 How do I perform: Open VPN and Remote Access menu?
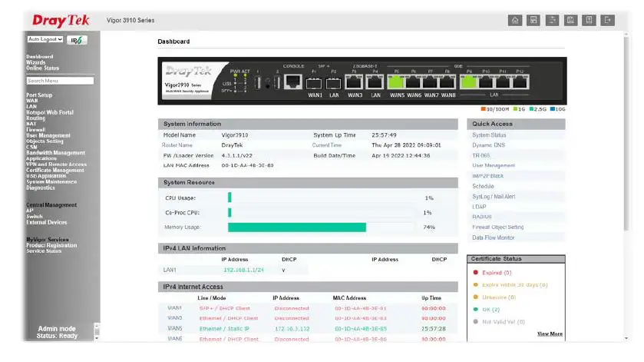point(56,164)
